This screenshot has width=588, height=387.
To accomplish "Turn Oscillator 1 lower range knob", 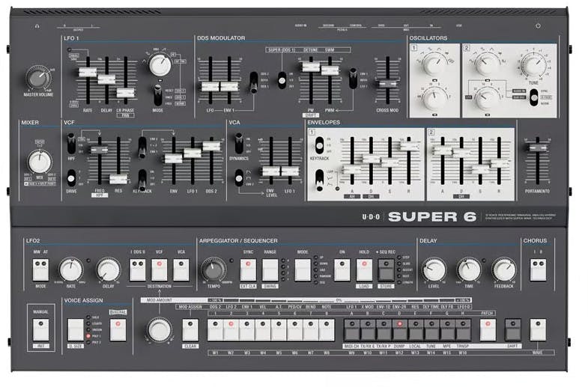I will click(435, 97).
